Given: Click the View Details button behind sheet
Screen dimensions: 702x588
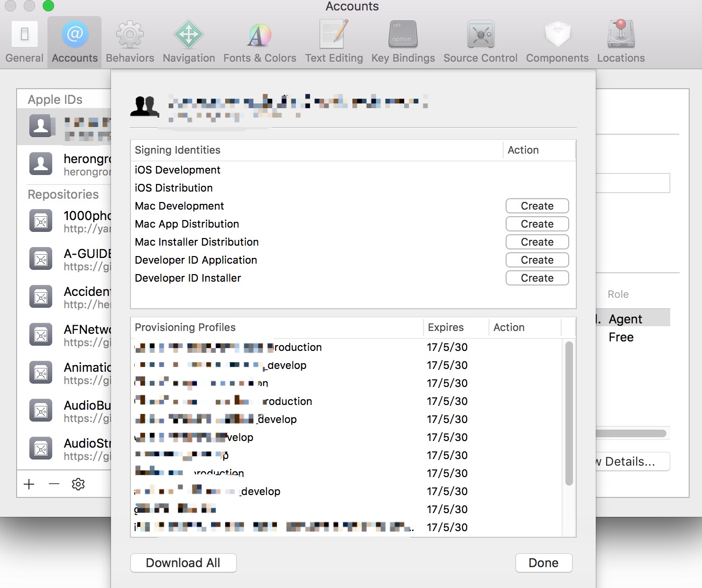Looking at the screenshot, I should pyautogui.click(x=633, y=461).
